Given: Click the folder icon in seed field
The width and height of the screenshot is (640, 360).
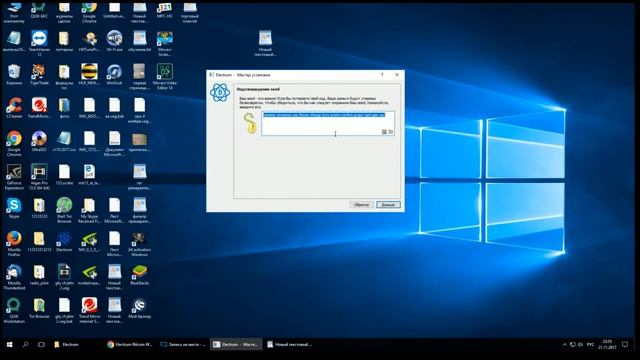Looking at the screenshot, I should (x=391, y=132).
